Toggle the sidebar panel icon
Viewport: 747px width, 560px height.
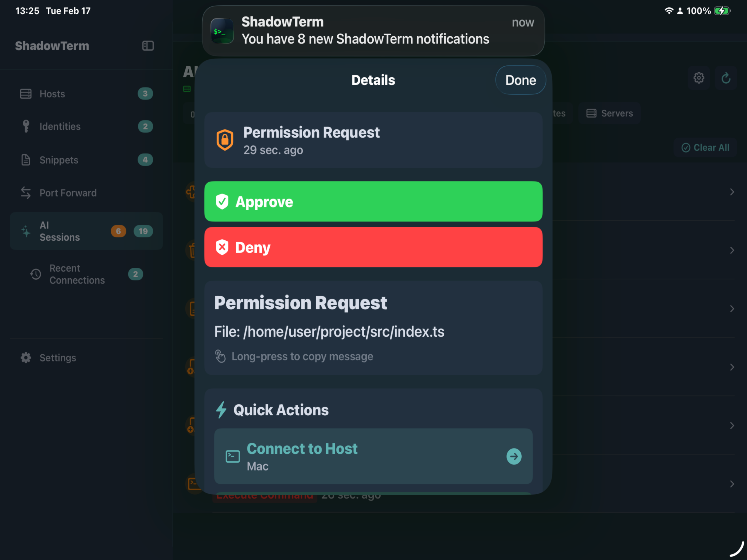[148, 46]
